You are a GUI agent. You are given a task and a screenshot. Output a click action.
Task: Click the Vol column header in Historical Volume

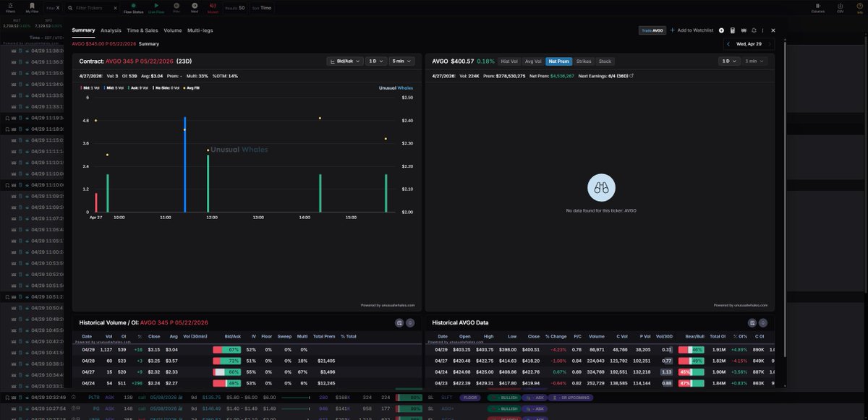pyautogui.click(x=109, y=336)
